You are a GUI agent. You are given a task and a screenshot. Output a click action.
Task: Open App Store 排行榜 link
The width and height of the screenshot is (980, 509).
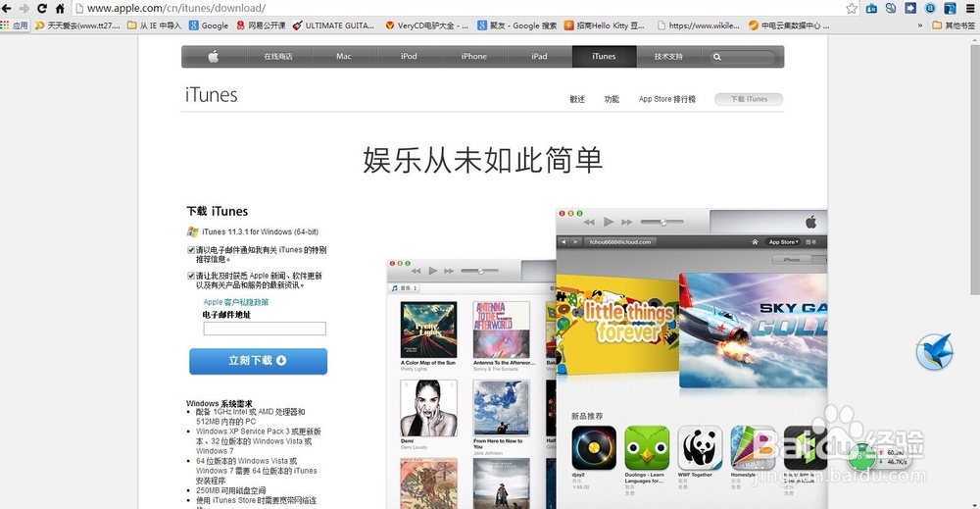click(x=666, y=99)
